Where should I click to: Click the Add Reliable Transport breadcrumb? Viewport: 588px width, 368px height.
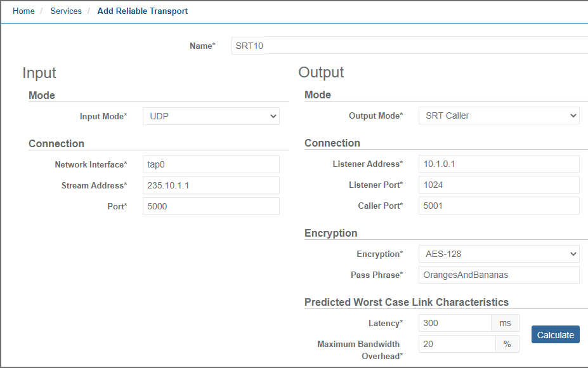tap(142, 11)
